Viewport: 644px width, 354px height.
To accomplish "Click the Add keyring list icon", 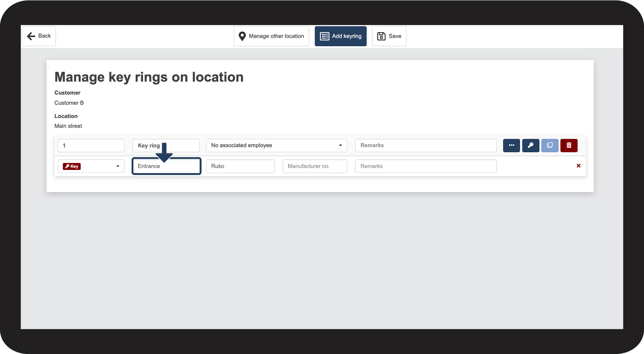I will click(x=324, y=36).
